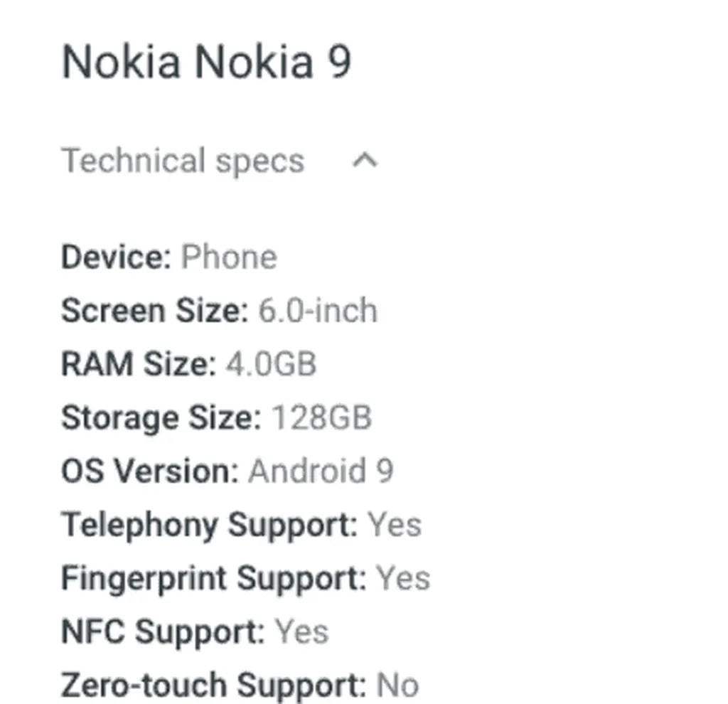Click the Device label
The image size is (728, 704).
pyautogui.click(x=116, y=257)
